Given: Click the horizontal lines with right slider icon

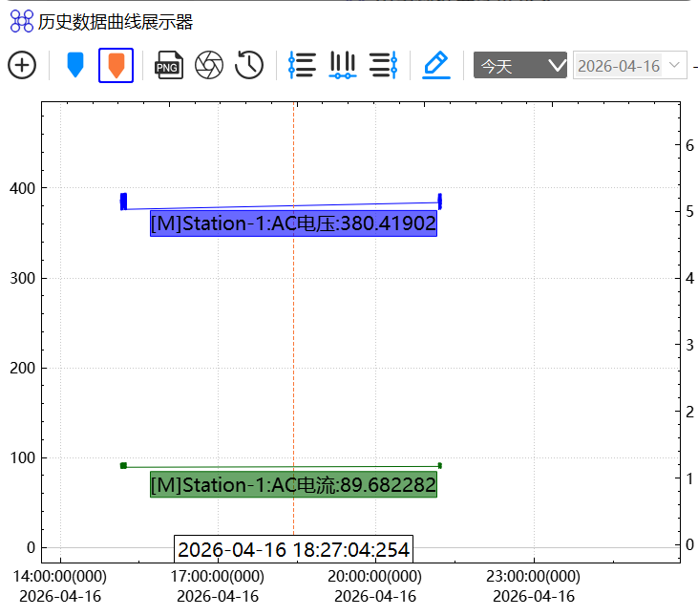Looking at the screenshot, I should point(383,65).
